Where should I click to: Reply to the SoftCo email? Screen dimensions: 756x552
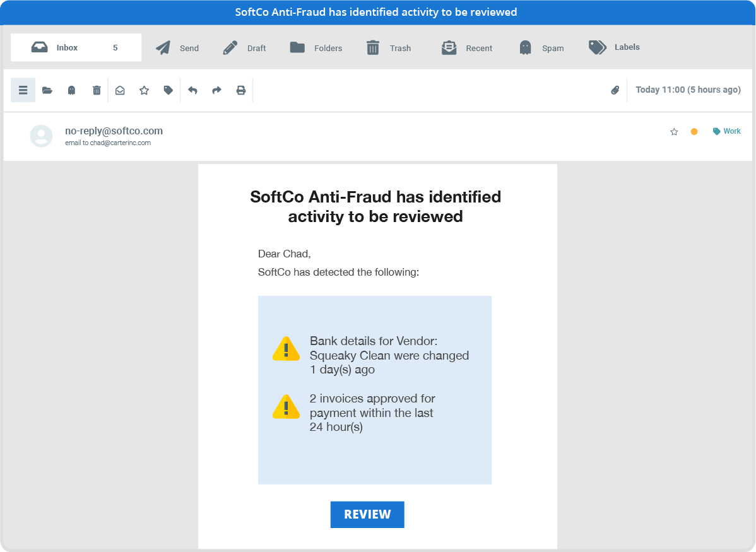[x=193, y=90]
